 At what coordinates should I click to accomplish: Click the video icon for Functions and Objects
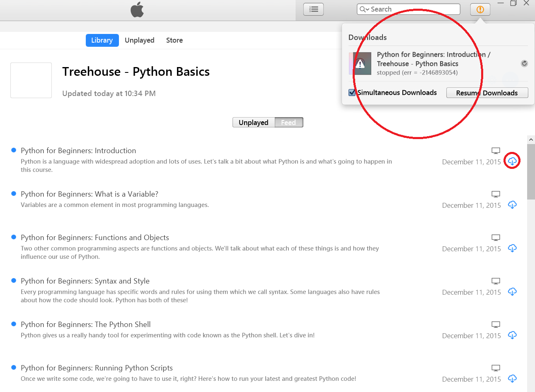pos(496,238)
